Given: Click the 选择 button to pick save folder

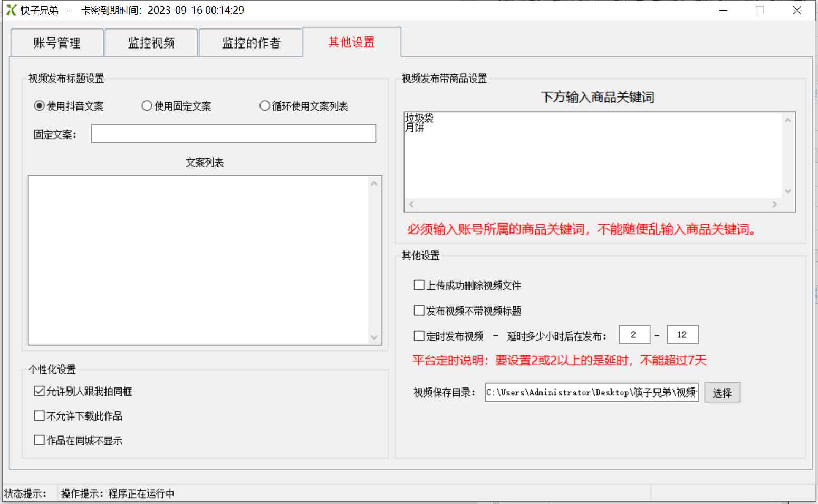Looking at the screenshot, I should [722, 392].
